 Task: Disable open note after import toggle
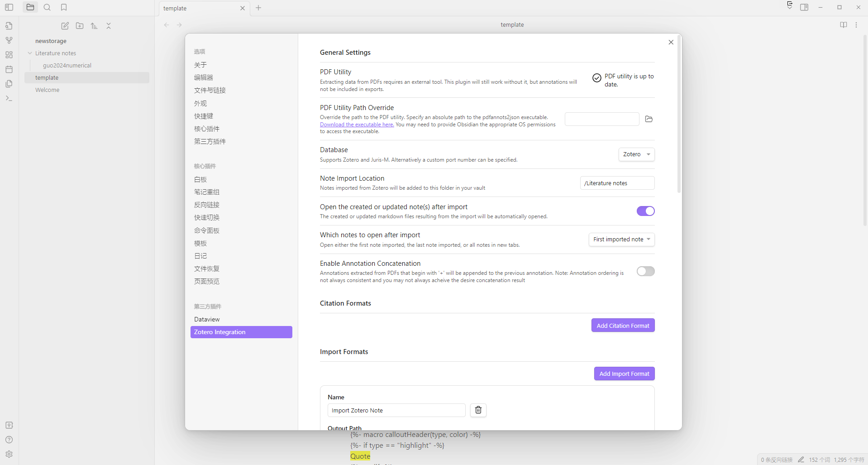(645, 211)
